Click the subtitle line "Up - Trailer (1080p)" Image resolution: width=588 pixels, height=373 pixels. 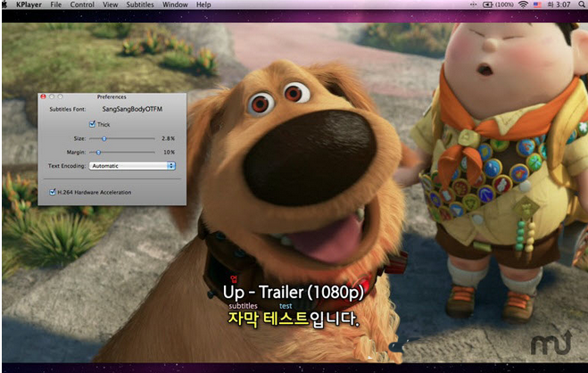point(294,292)
